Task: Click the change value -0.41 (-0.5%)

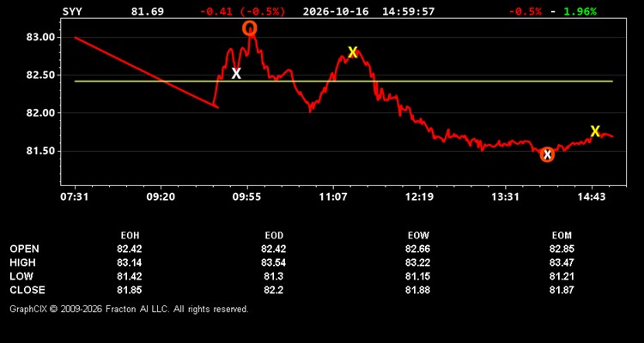Action: click(242, 11)
